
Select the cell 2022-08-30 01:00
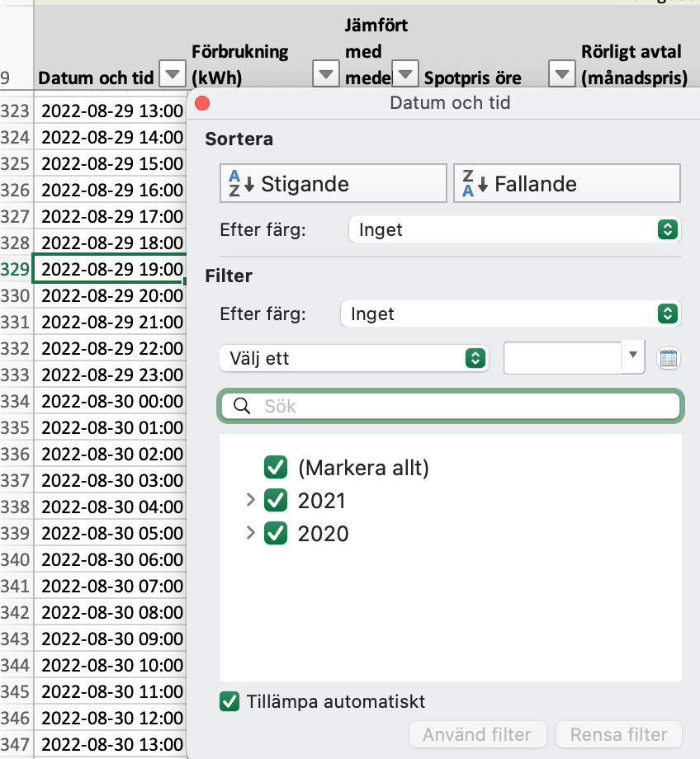click(111, 427)
